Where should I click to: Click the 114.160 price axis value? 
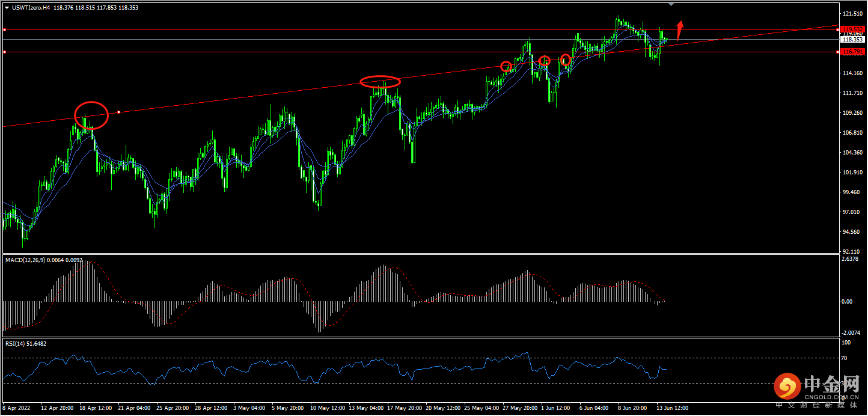click(852, 73)
